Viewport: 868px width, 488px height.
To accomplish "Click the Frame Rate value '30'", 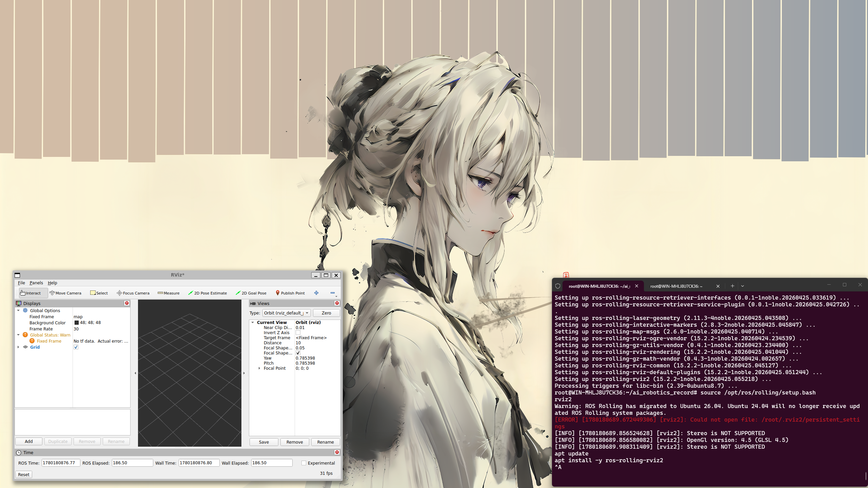I will 76,329.
